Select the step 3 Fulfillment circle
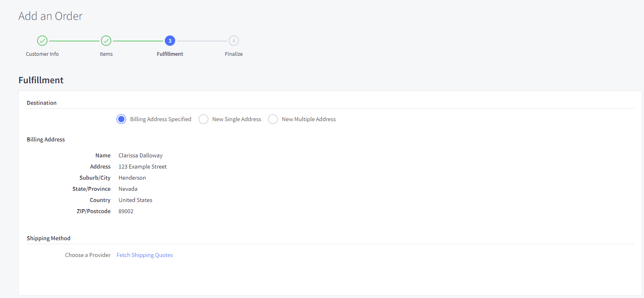Viewport: 644px width, 298px height. [170, 41]
